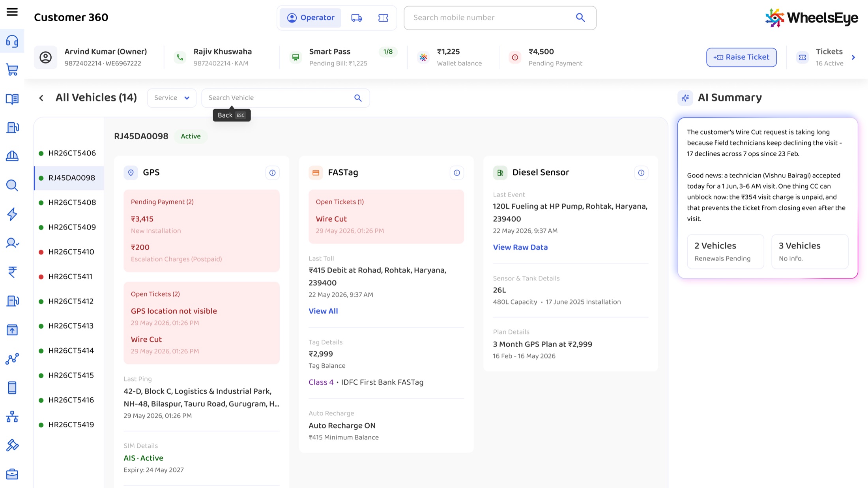The width and height of the screenshot is (868, 488).
Task: Open the upload box sidebar icon
Action: tap(12, 330)
